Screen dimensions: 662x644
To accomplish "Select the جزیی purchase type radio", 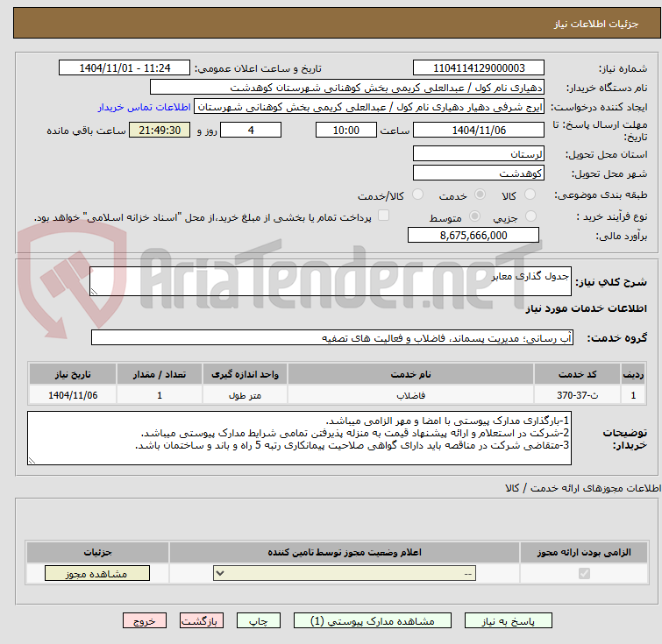I will click(530, 216).
